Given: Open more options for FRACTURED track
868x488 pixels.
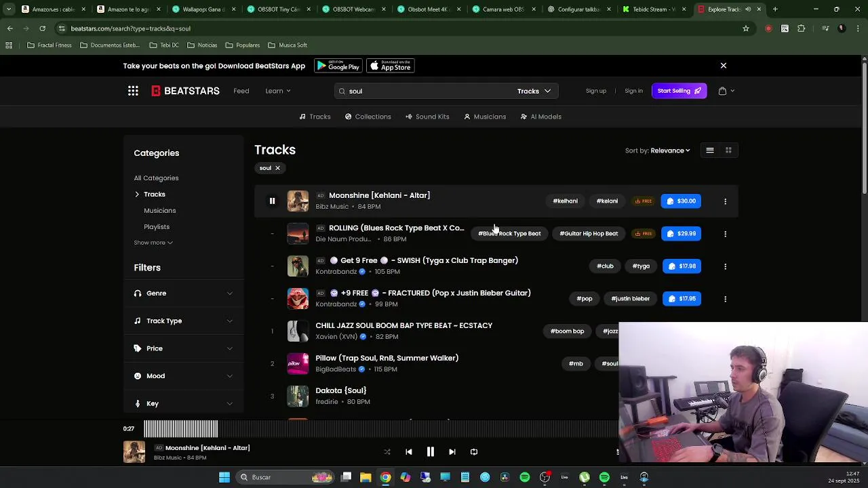Looking at the screenshot, I should coord(725,299).
